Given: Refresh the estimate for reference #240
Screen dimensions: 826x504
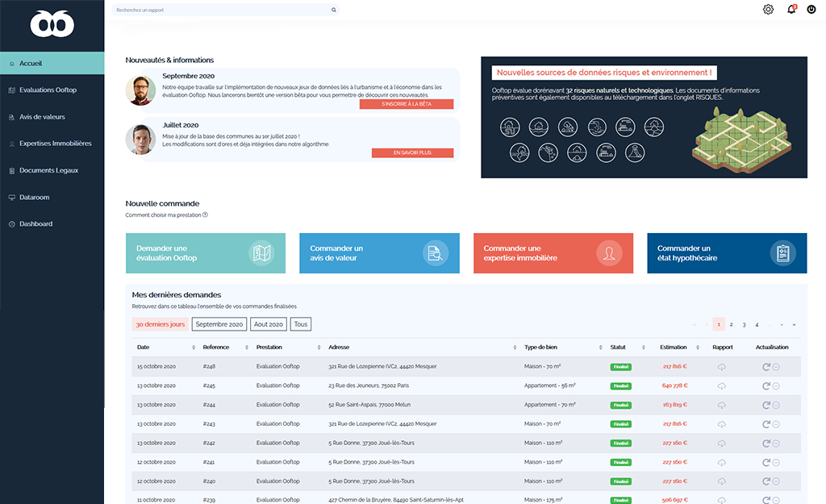Looking at the screenshot, I should 766,481.
